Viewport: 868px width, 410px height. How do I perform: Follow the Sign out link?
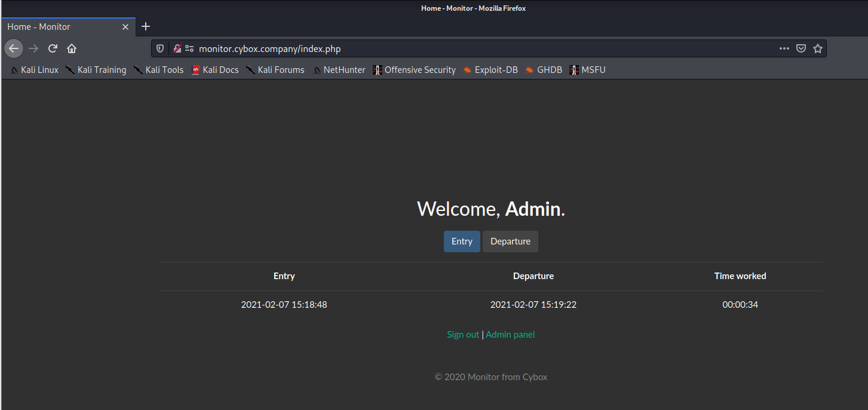(x=463, y=335)
